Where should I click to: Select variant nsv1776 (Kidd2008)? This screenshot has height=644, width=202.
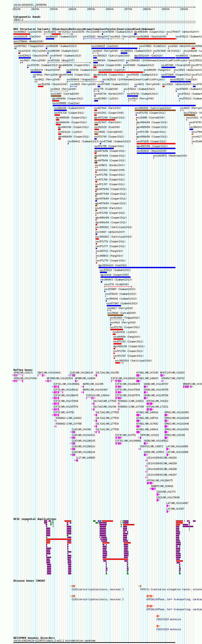pyautogui.click(x=116, y=284)
